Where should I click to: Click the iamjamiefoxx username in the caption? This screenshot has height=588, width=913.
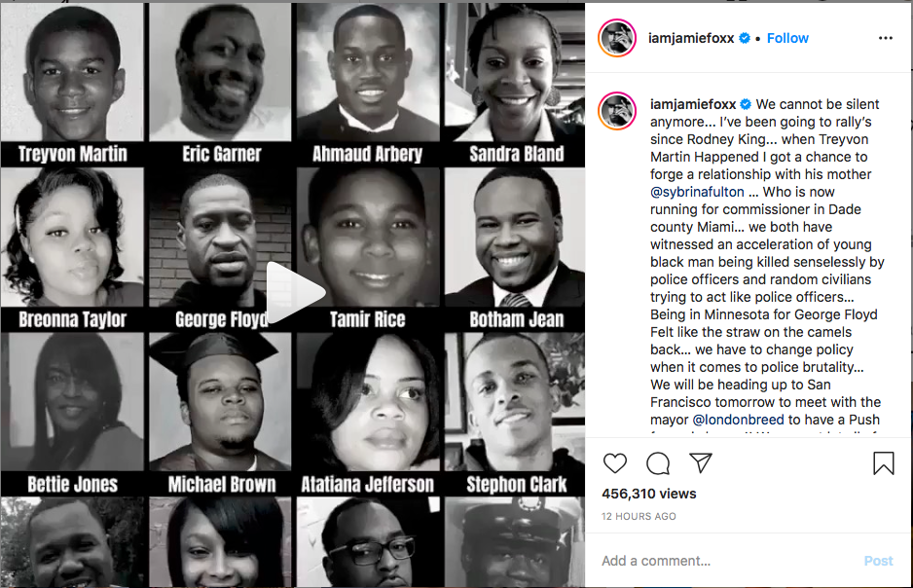693,104
